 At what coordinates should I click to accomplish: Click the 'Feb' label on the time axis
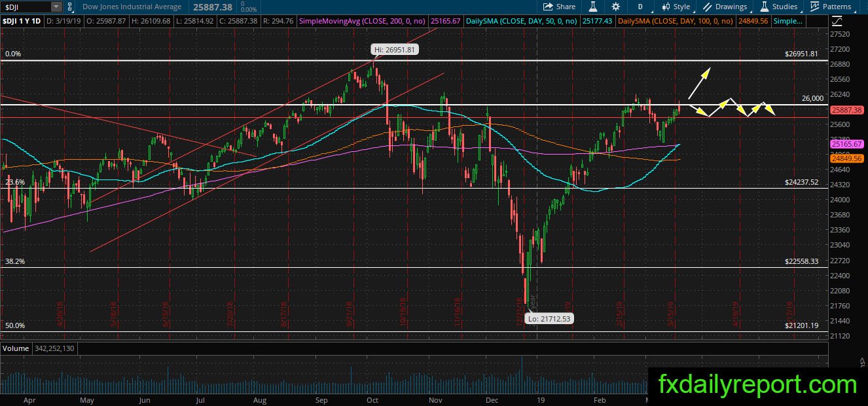599,399
